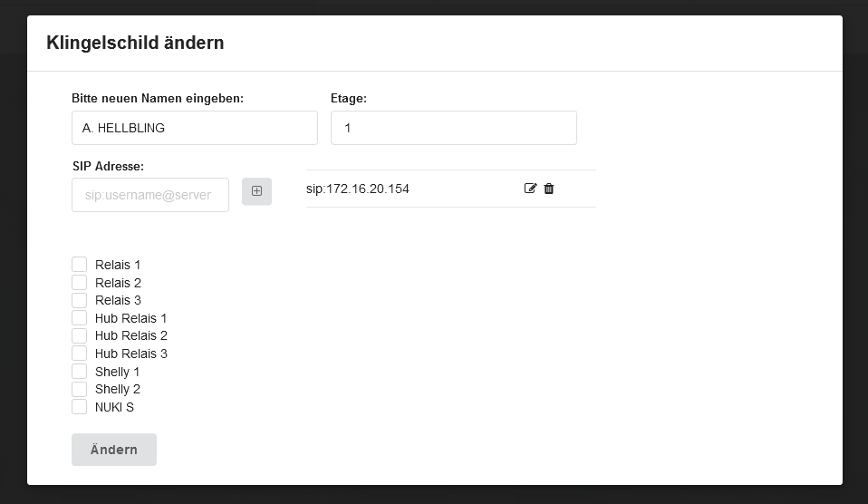This screenshot has height=504, width=868.
Task: Click the SIP Adresse input field
Action: [x=150, y=195]
